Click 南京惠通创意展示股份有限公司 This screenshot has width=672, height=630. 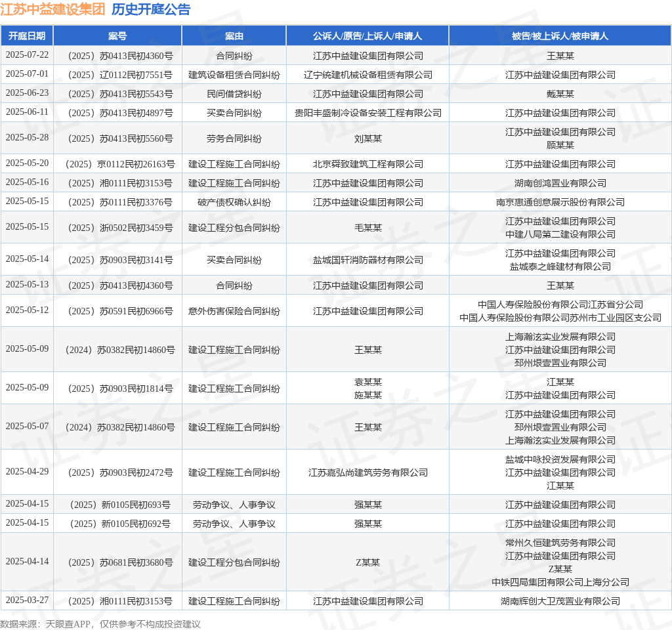pos(560,202)
